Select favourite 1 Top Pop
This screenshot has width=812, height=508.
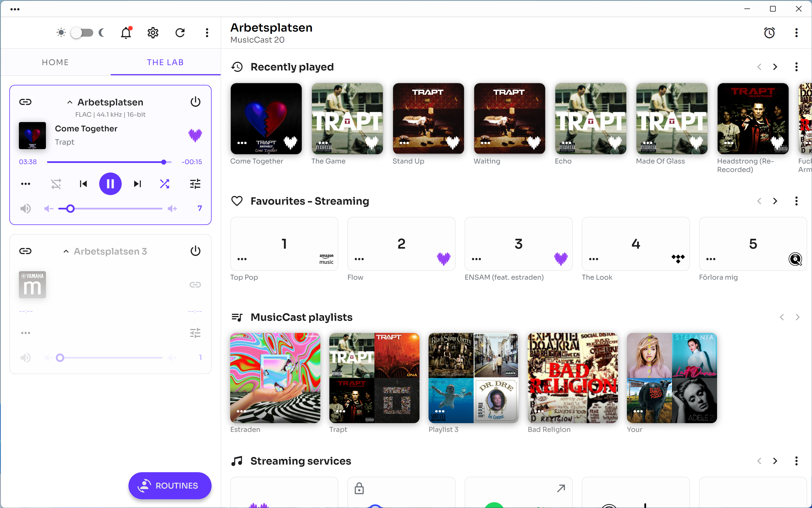pos(284,244)
